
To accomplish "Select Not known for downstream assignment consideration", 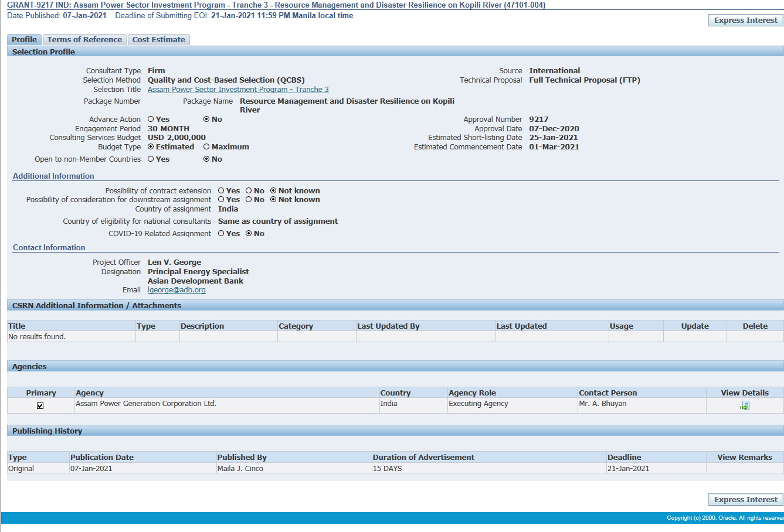I will tap(273, 199).
